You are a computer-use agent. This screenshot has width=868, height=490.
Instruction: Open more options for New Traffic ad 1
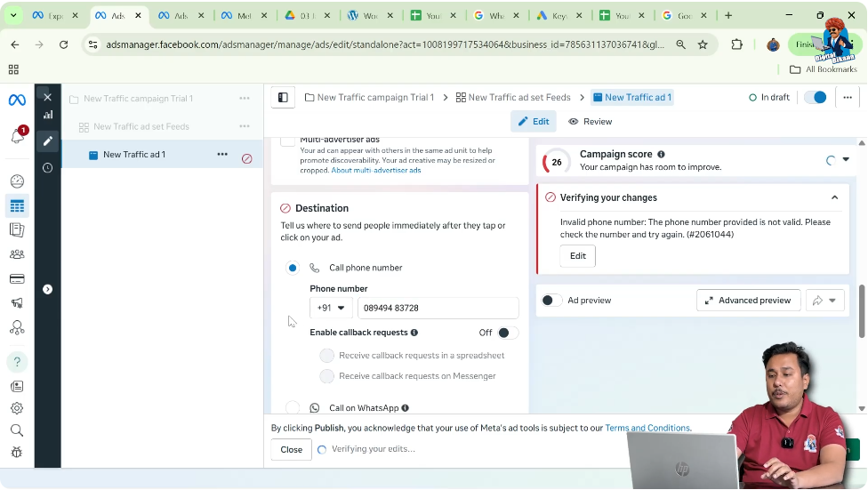point(222,154)
